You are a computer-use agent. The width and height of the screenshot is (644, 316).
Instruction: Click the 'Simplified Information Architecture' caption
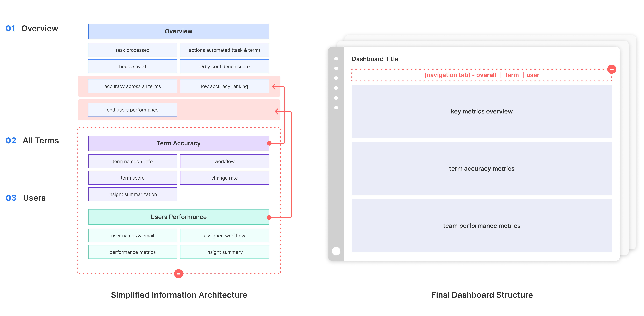click(x=179, y=295)
